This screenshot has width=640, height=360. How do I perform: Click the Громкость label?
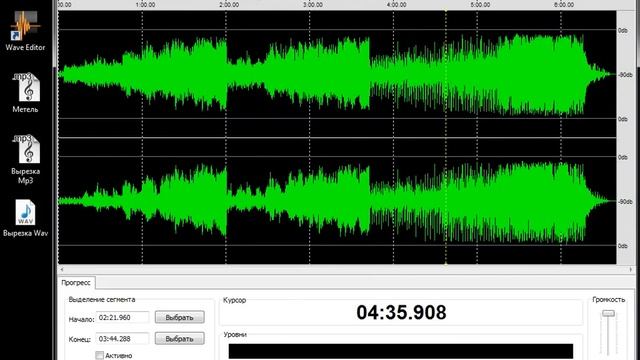(609, 300)
